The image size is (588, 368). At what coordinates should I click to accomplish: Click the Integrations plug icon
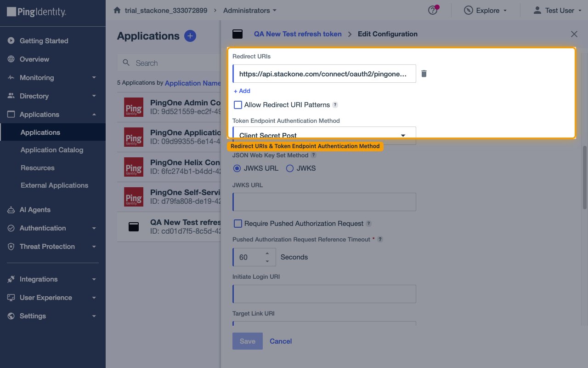click(x=11, y=279)
